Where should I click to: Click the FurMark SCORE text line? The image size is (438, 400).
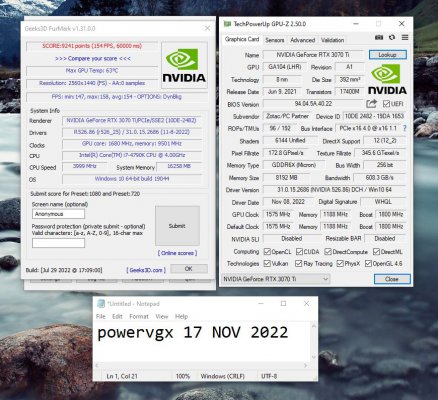tap(92, 46)
